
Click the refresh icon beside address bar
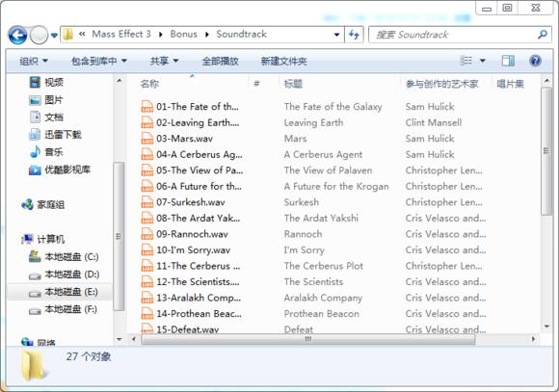coord(354,35)
